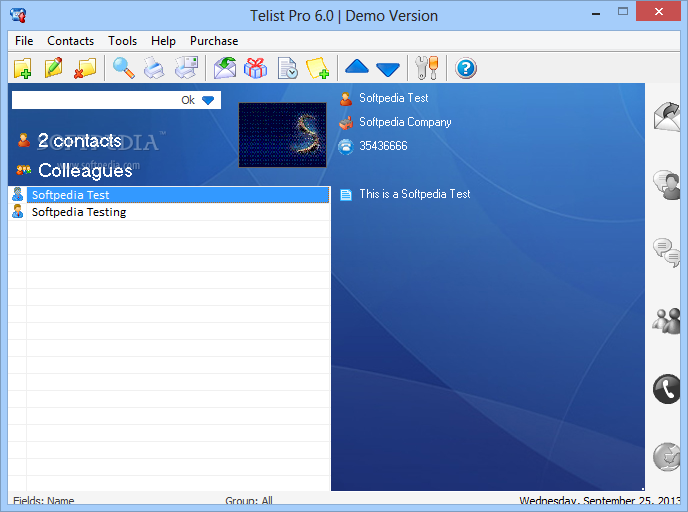Click the blue up arrow toolbar icon
688x512 pixels.
[357, 67]
